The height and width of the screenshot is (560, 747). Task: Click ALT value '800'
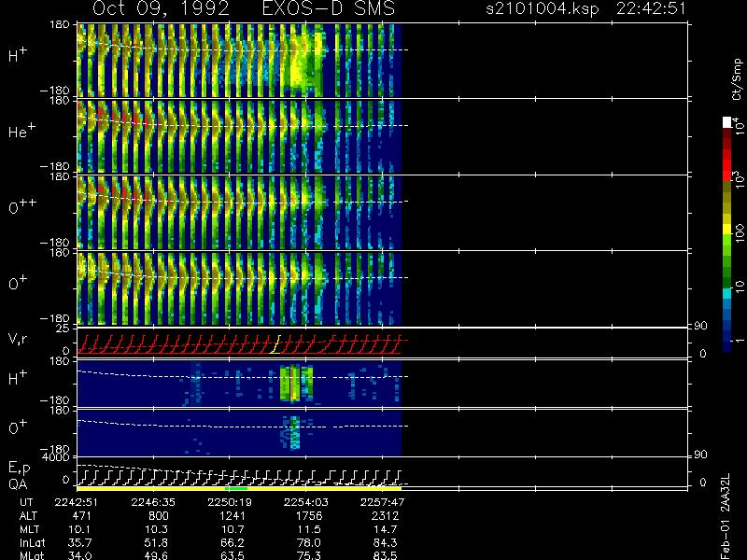coord(159,516)
